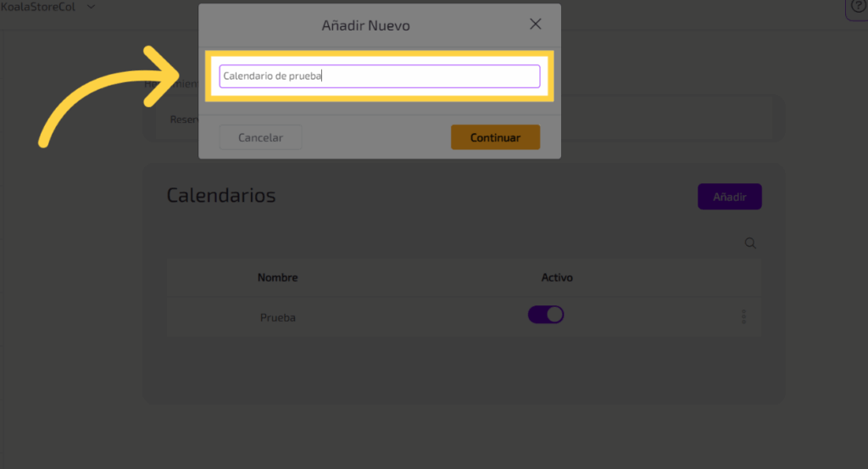The width and height of the screenshot is (868, 469).
Task: Toggle the Activo switch for Prueba
Action: point(546,315)
